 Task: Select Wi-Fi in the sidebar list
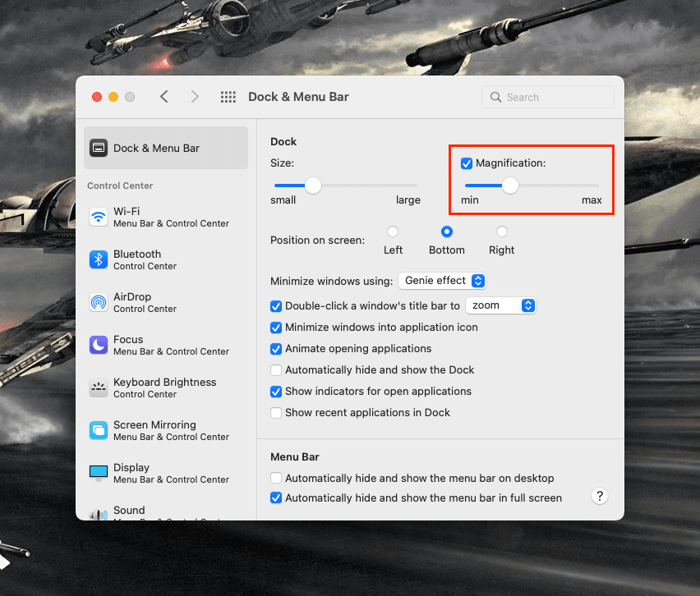(x=166, y=218)
